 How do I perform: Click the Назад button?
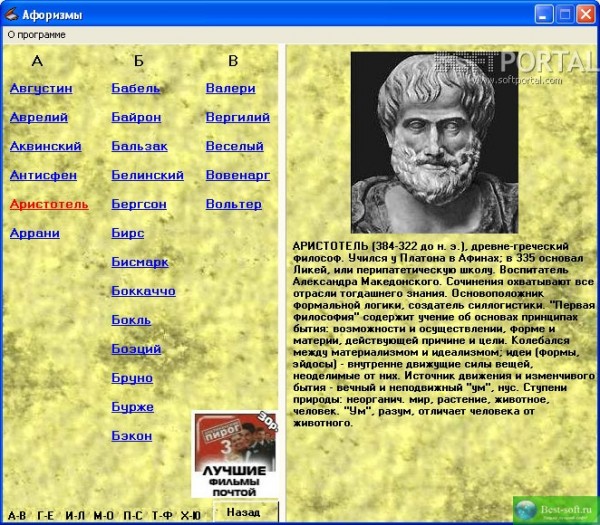[x=245, y=512]
